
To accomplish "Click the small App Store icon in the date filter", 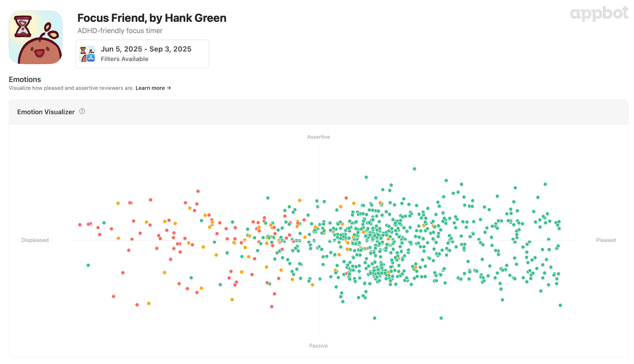I will [x=91, y=58].
